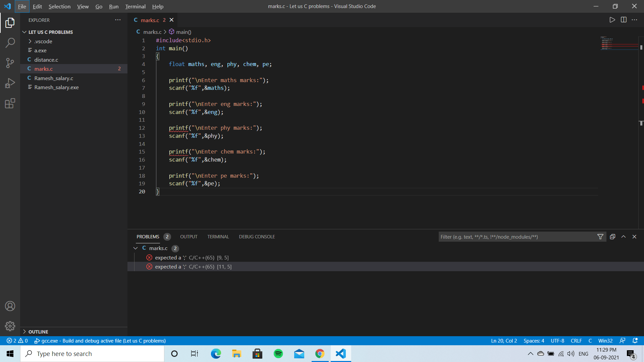
Task: Split the editor right
Action: pos(624,20)
